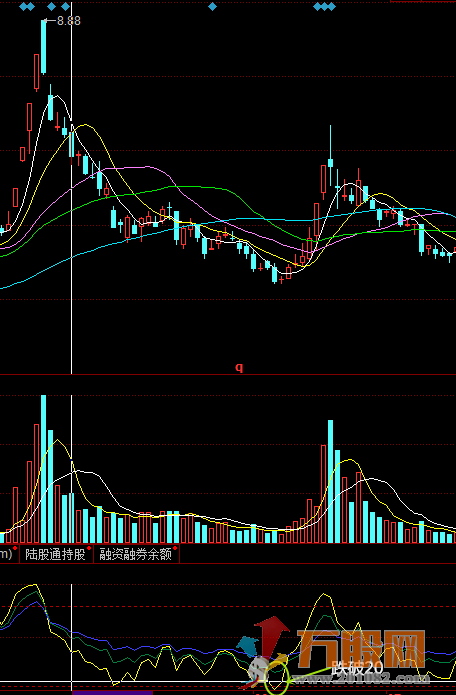
Task: Select the tallest cyan candle under 8.88
Action: coord(43,47)
